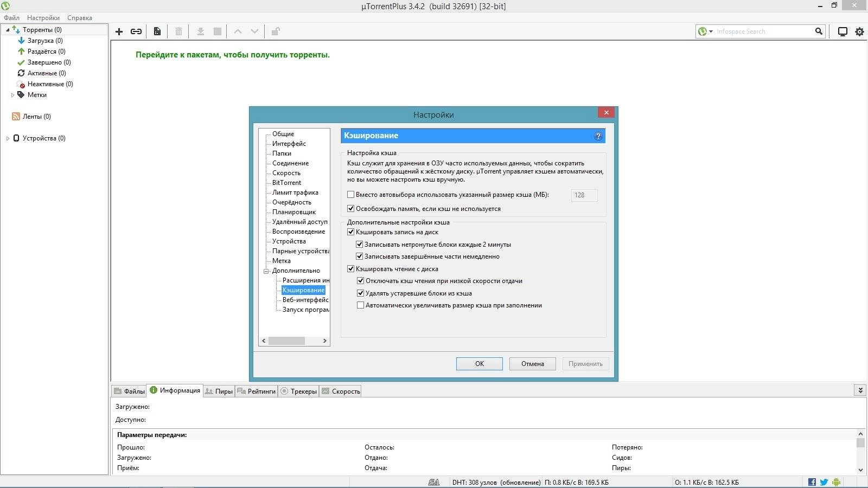
Task: Click the Create New Torrent file icon
Action: [x=157, y=31]
